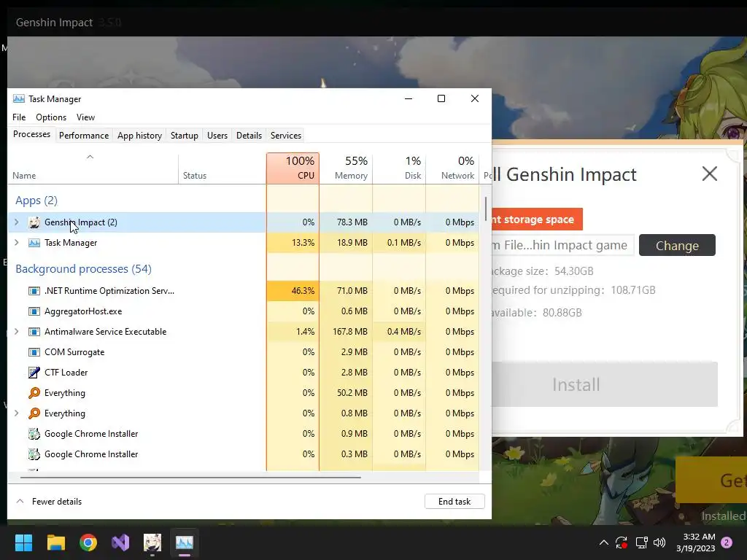
Task: Click the AggregatorHost.exe process icon
Action: coord(34,311)
